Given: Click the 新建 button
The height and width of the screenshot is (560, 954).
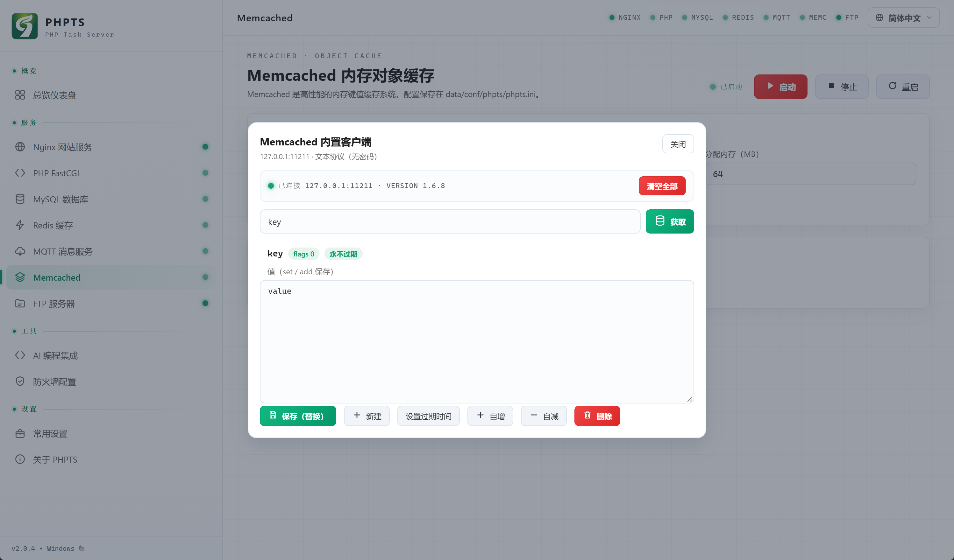Looking at the screenshot, I should [367, 416].
